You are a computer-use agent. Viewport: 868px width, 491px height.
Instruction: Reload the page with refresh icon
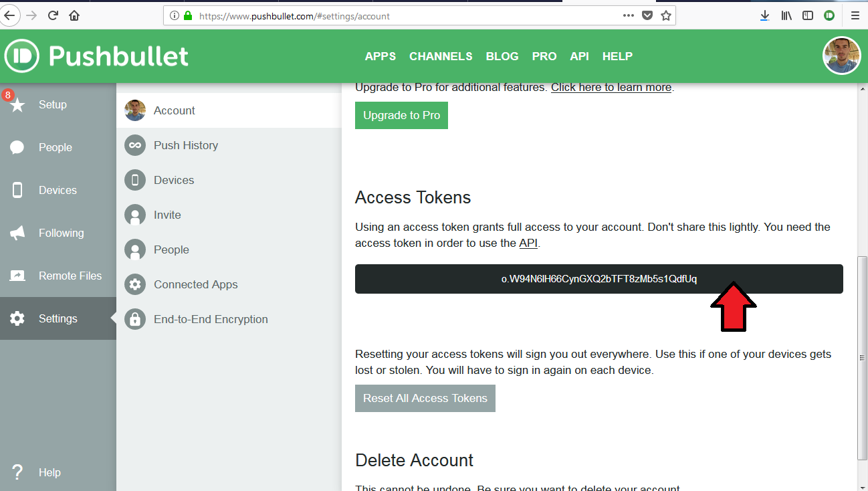(53, 15)
